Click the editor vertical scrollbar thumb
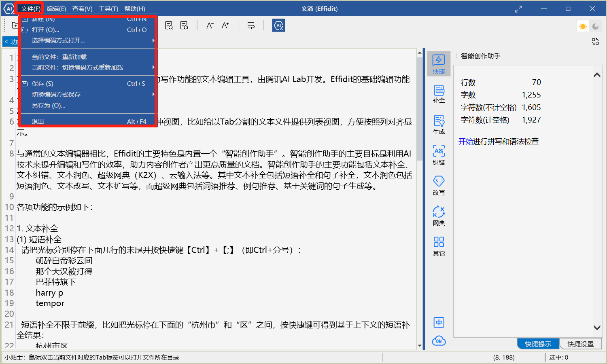This screenshot has width=607, height=364. (x=420, y=109)
